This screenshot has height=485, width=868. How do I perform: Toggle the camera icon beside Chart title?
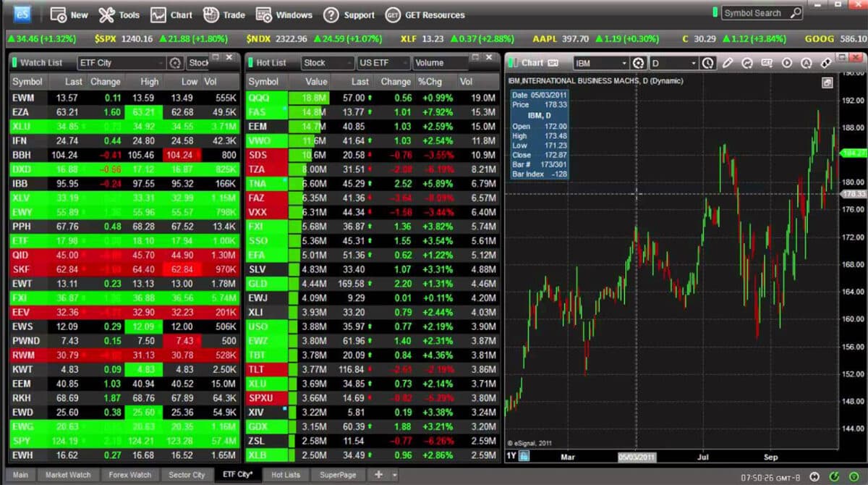click(x=552, y=62)
